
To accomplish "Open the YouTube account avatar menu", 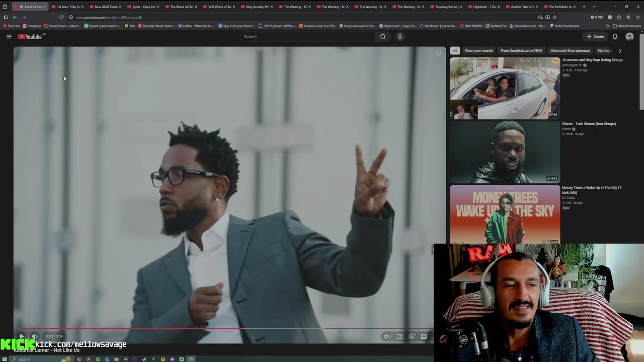I will click(629, 36).
